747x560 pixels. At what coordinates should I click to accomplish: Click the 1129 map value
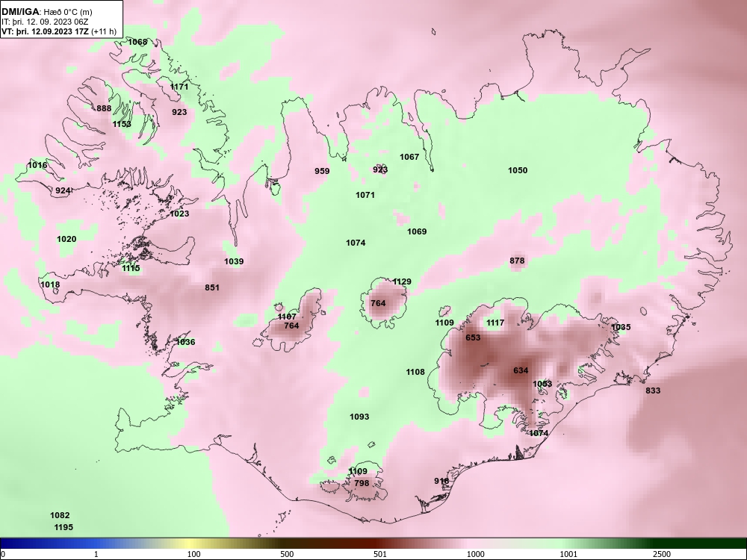coord(402,281)
